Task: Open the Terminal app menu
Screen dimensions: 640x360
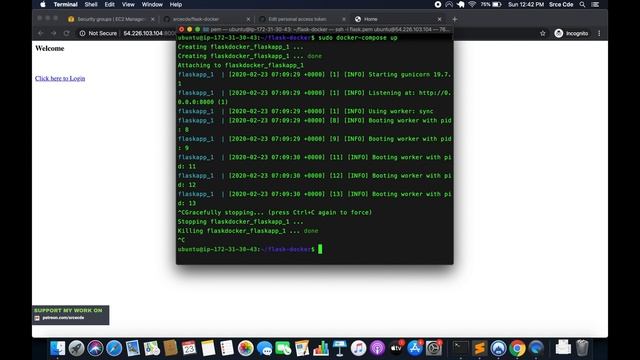Action: (x=65, y=4)
